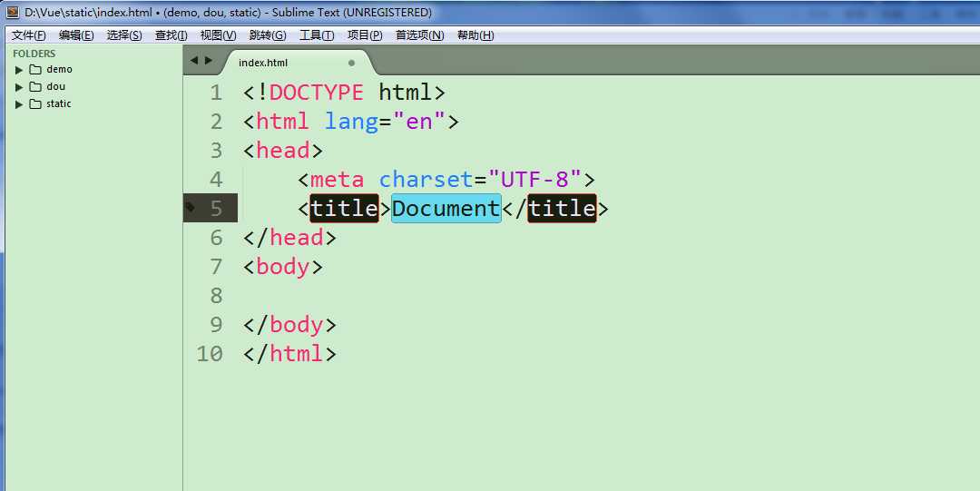Open the 视图(V) menu

(218, 35)
